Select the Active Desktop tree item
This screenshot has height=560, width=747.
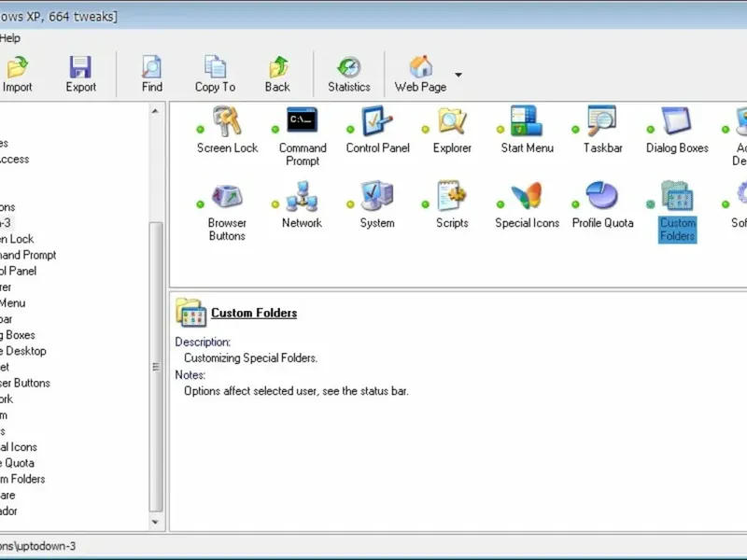tap(22, 351)
